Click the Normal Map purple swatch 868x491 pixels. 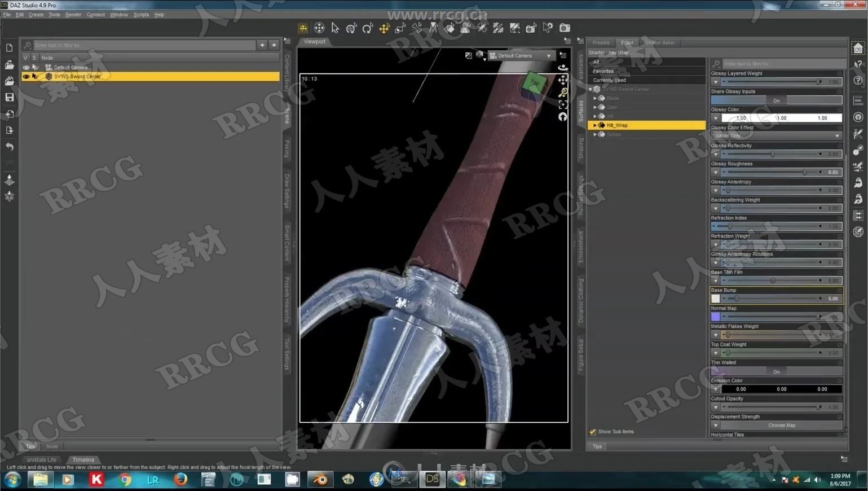pos(716,317)
